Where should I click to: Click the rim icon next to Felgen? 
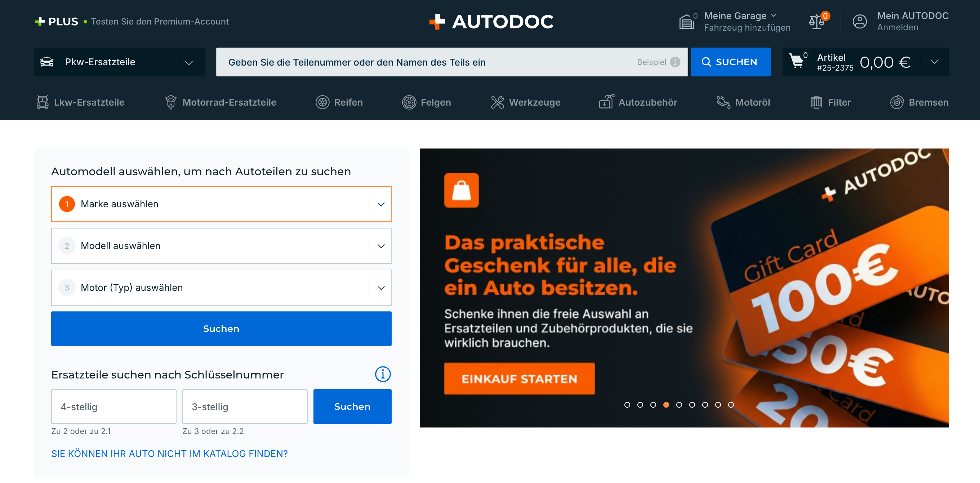[409, 102]
